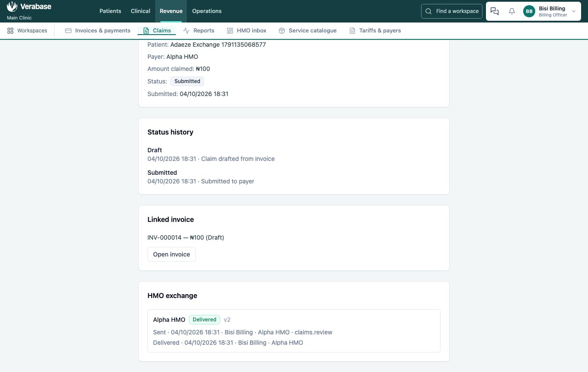This screenshot has height=372, width=588.
Task: Open the Operations menu
Action: click(207, 11)
